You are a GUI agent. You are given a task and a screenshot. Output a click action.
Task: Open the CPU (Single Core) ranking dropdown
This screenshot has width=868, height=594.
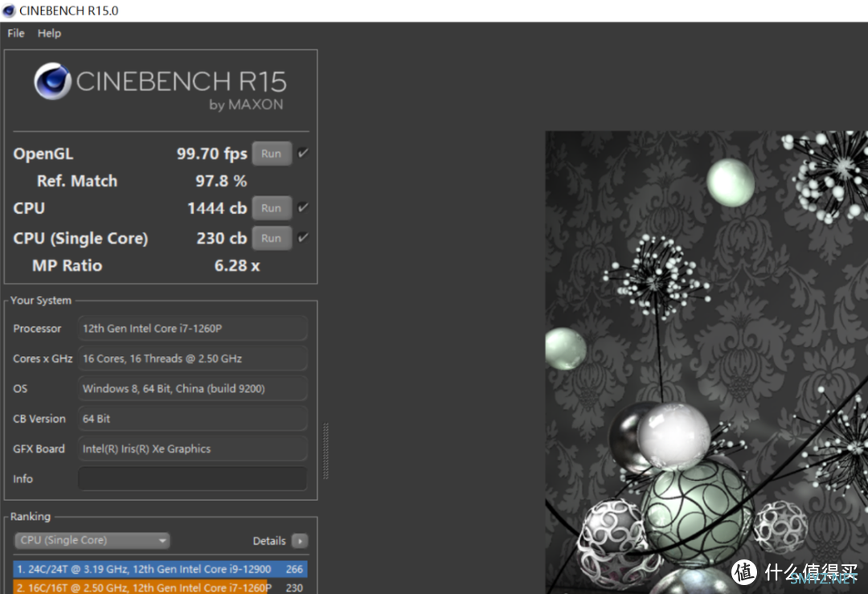pyautogui.click(x=92, y=540)
